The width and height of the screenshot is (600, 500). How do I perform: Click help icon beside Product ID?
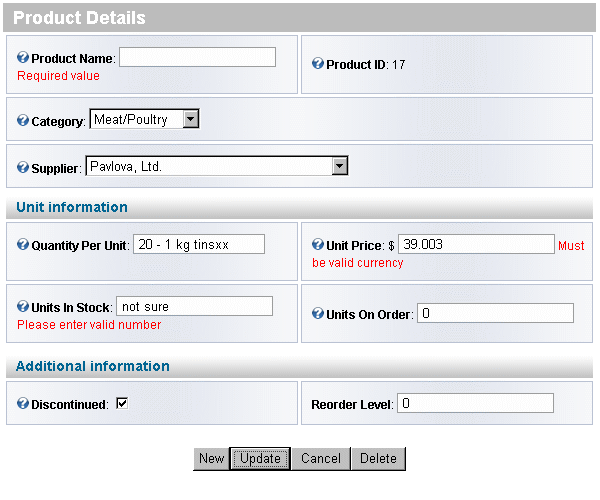click(318, 63)
